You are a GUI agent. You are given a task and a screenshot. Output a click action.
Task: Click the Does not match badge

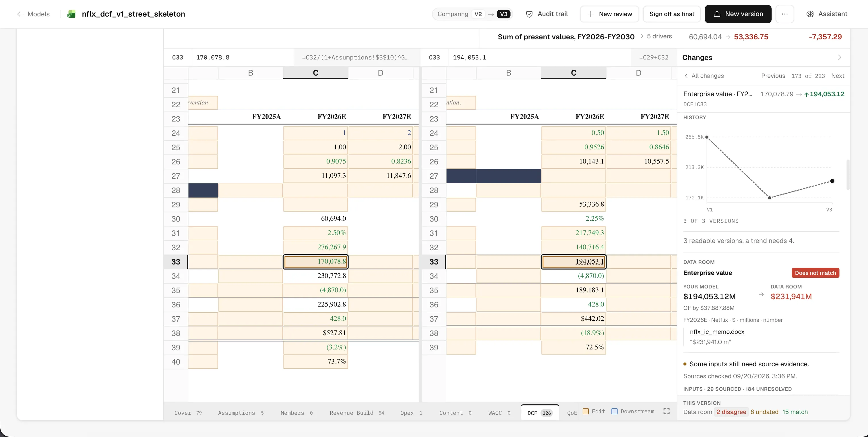[x=815, y=273]
